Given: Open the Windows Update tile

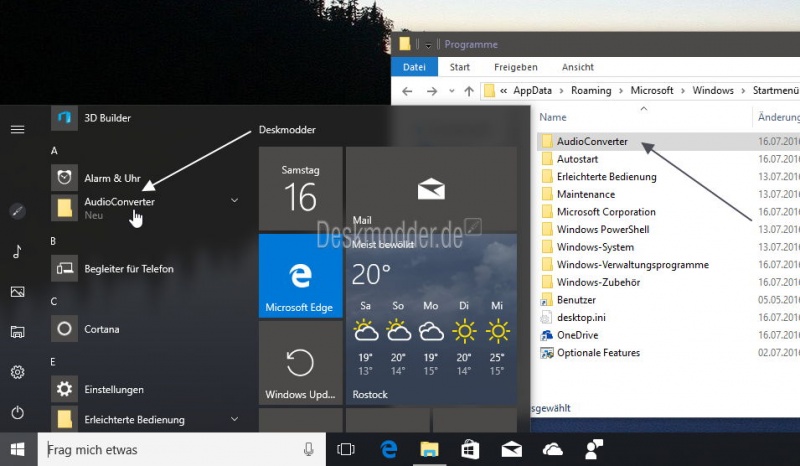Looking at the screenshot, I should pos(301,363).
